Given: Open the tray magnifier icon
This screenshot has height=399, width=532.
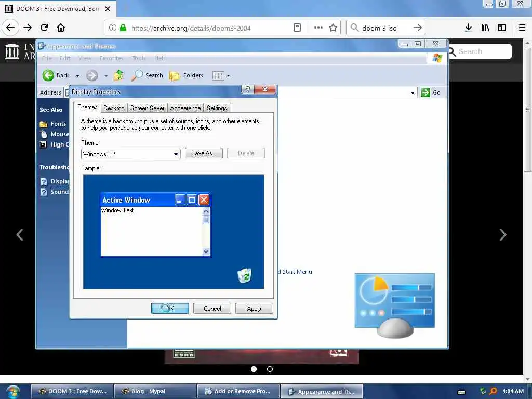Looking at the screenshot, I should 494,391.
